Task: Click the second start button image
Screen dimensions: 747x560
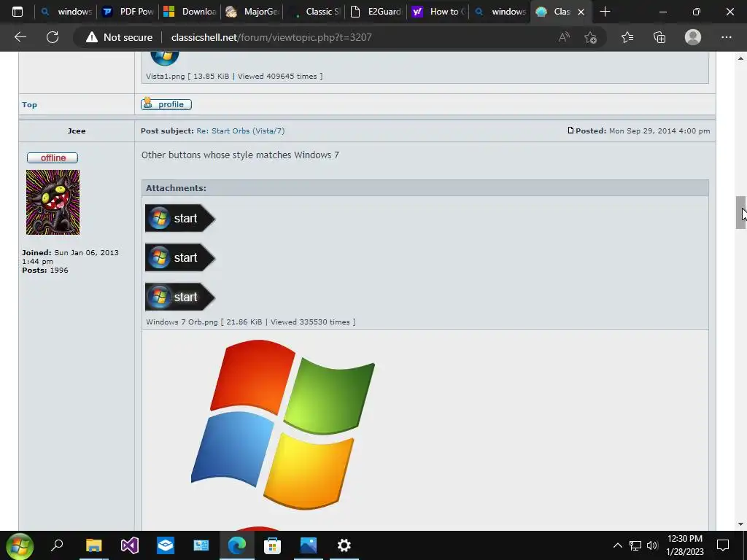Action: pos(180,257)
